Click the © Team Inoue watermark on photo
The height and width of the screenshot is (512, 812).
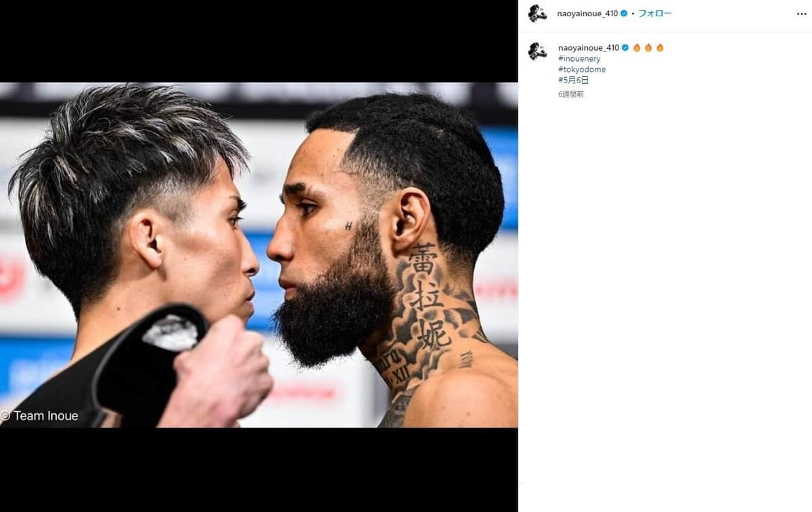(39, 416)
